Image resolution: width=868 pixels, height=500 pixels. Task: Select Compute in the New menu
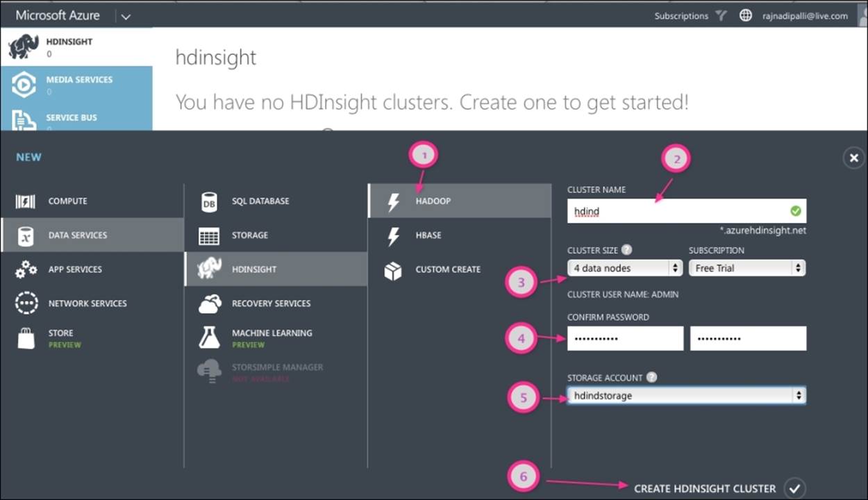(x=92, y=201)
